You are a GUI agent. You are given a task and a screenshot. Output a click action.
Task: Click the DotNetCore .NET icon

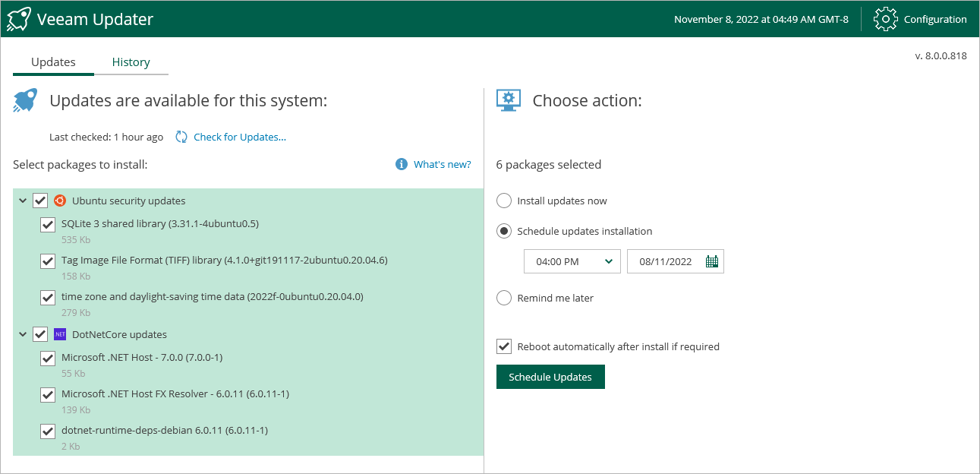pyautogui.click(x=60, y=334)
